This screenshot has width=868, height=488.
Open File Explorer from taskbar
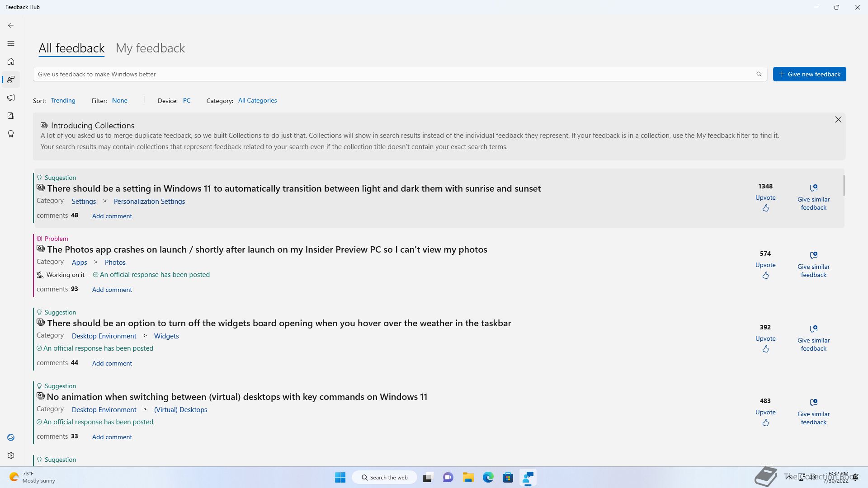468,477
